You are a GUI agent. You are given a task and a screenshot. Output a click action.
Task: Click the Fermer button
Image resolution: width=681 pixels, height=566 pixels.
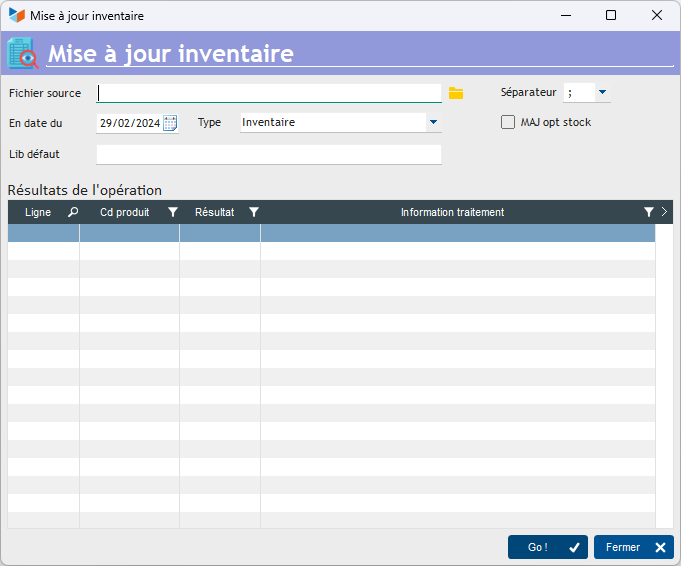[x=633, y=547]
